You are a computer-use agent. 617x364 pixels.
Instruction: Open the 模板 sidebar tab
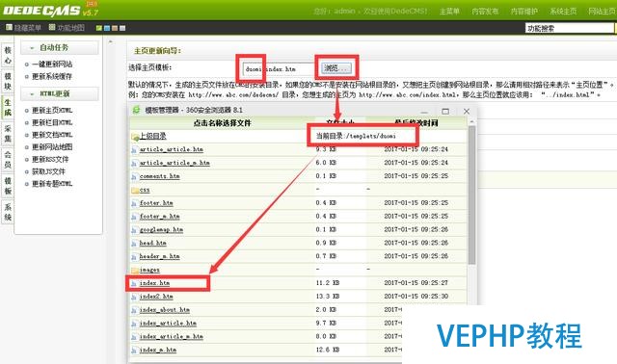[8, 186]
